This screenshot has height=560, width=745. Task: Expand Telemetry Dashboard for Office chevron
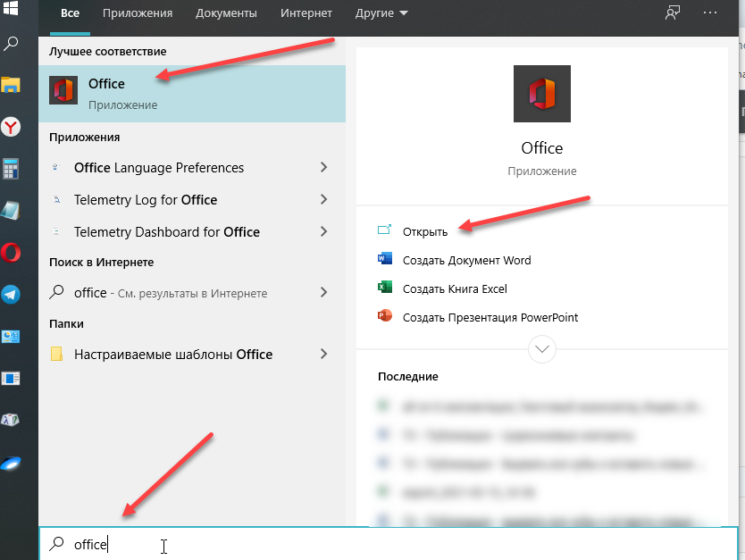323,232
